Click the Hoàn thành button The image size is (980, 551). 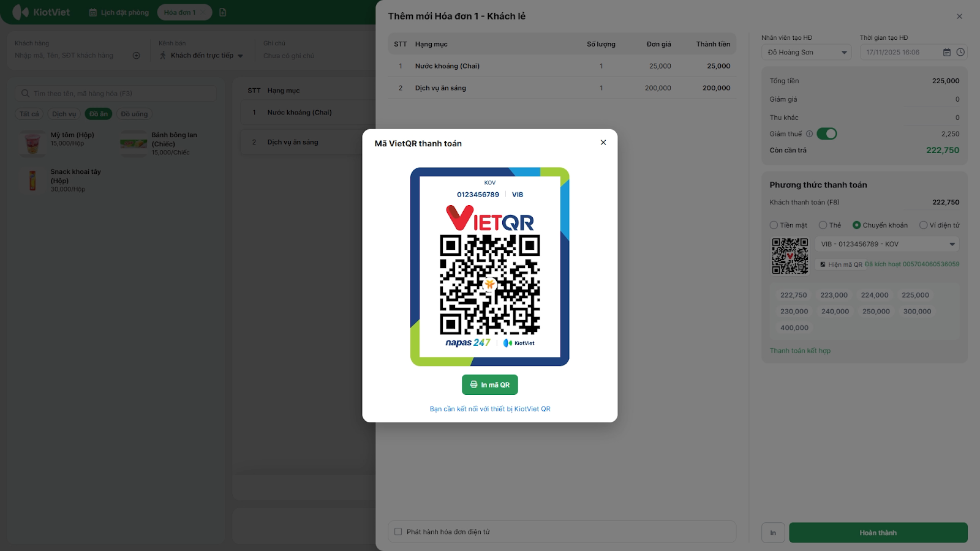click(878, 533)
